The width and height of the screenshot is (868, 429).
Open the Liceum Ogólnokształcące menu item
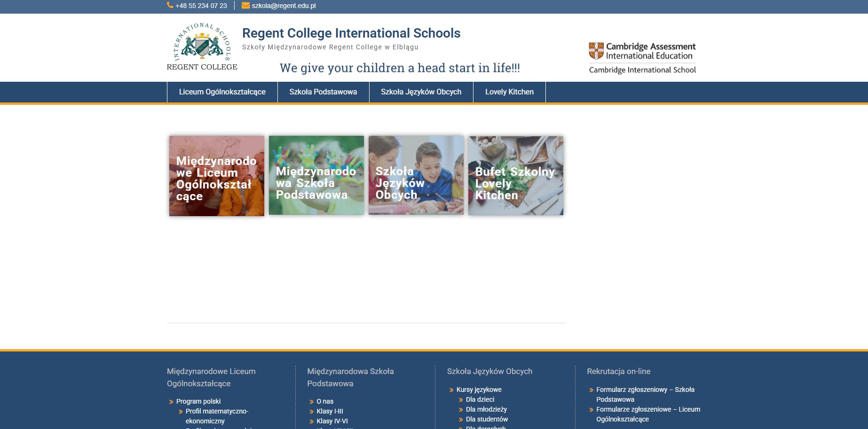pos(222,92)
